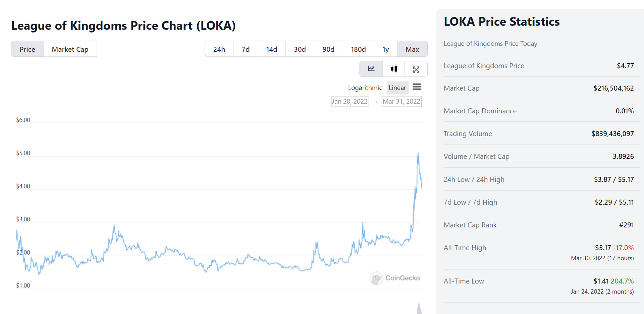644x314 pixels.
Task: Switch to candlestick chart view icon
Action: coord(394,69)
